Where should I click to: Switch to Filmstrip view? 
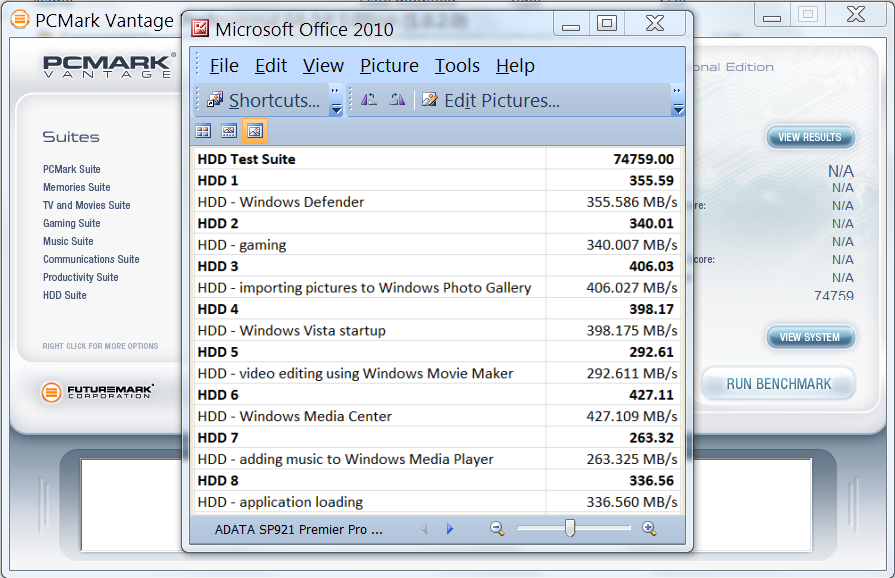click(229, 131)
